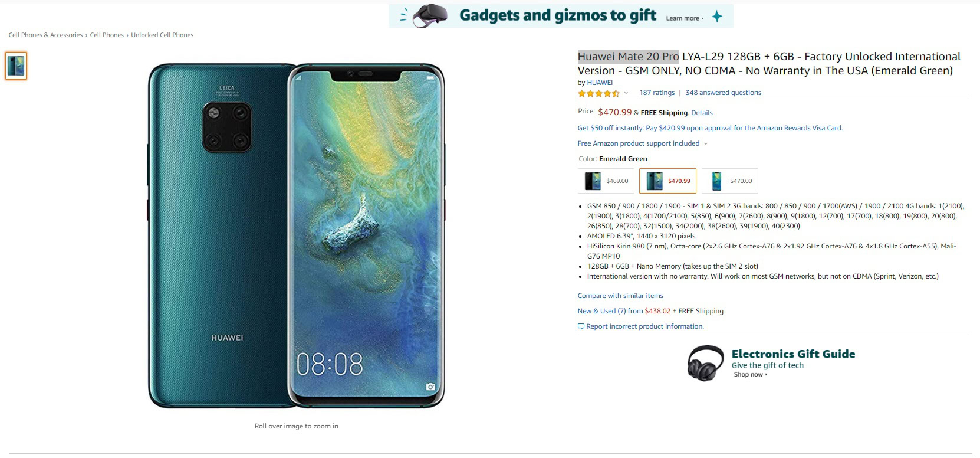The image size is (980, 458).
Task: Open the Cell Phones & Accessories breadcrumb
Action: click(x=45, y=35)
